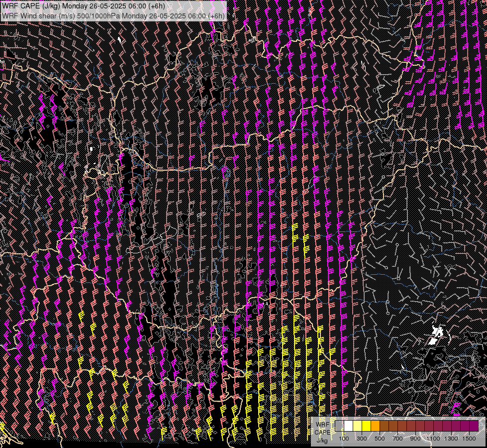Select the gray swatch in CAPE legend
Image resolution: width=487 pixels, height=448 pixels.
click(x=339, y=426)
